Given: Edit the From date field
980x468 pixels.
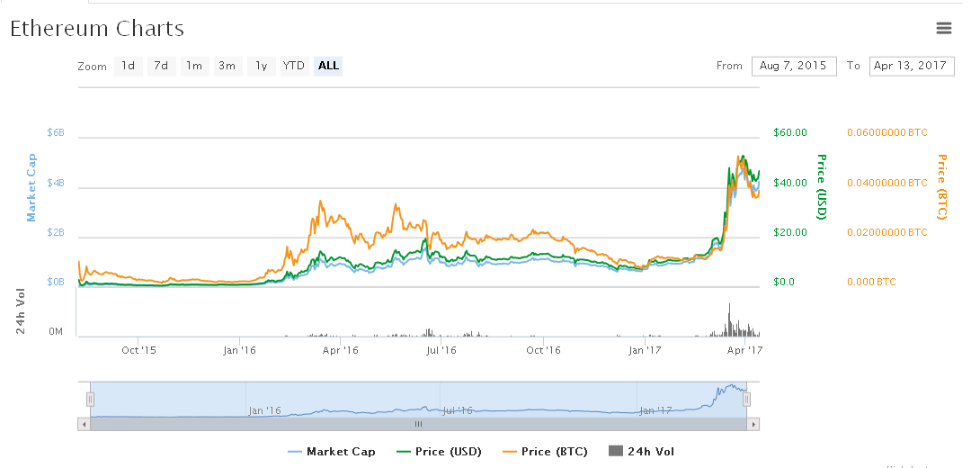Looking at the screenshot, I should 794,66.
